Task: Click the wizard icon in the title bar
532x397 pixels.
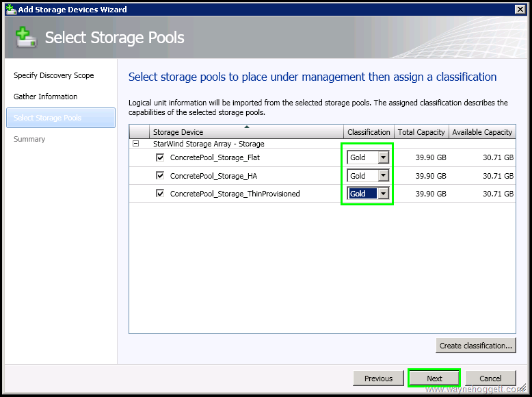Action: click(11, 9)
